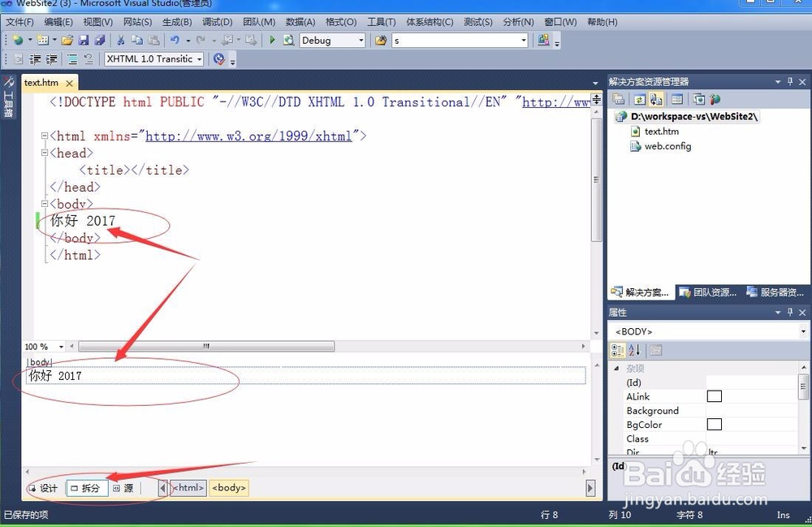Screen dimensions: 812x527
Task: Click Property Pages icon in Properties panel
Action: click(655, 351)
